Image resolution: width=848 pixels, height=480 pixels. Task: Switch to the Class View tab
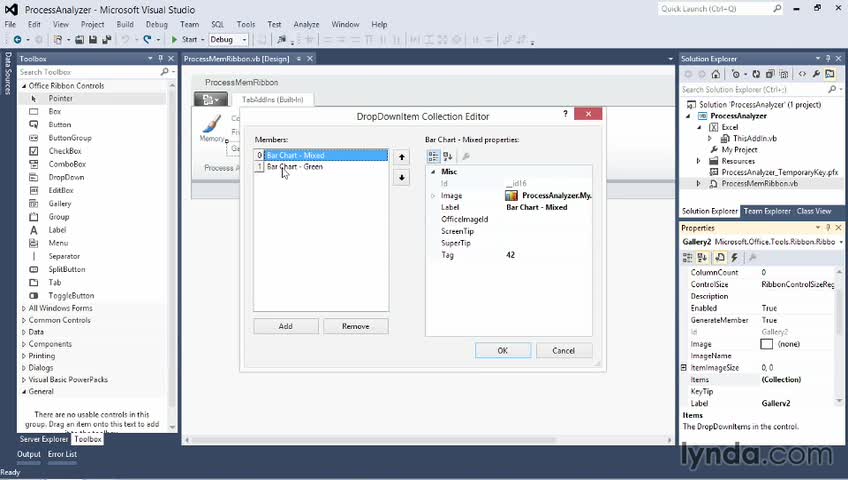[813, 211]
